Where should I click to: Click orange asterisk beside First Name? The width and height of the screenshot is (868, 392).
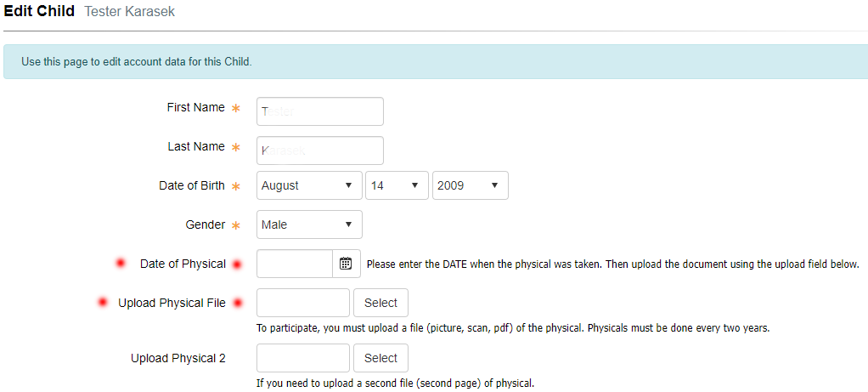[236, 108]
